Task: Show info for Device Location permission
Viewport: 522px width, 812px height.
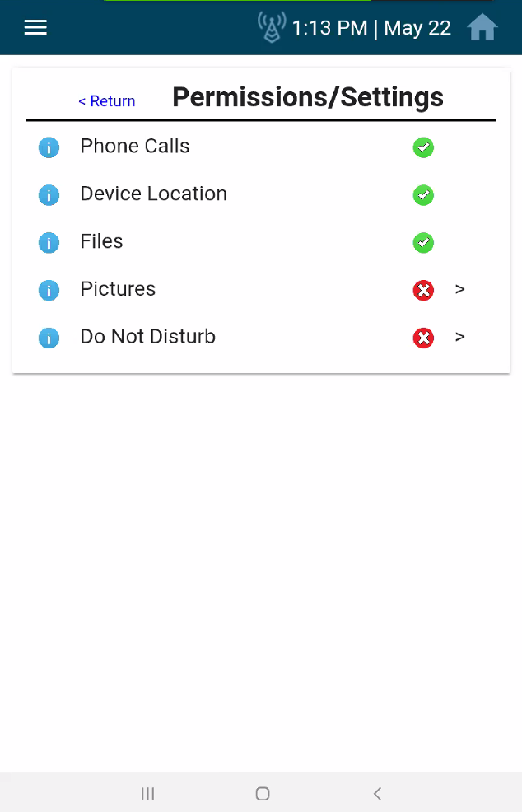Action: coord(49,195)
